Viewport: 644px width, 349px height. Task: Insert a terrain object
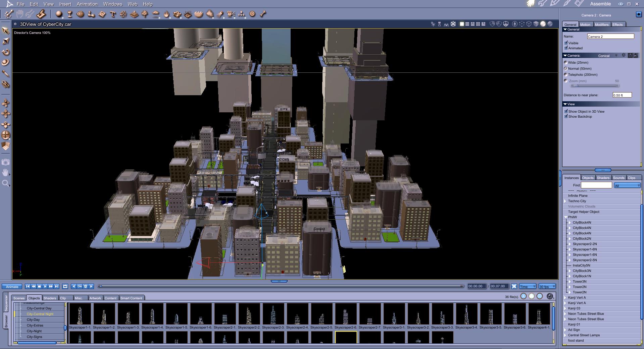[134, 14]
